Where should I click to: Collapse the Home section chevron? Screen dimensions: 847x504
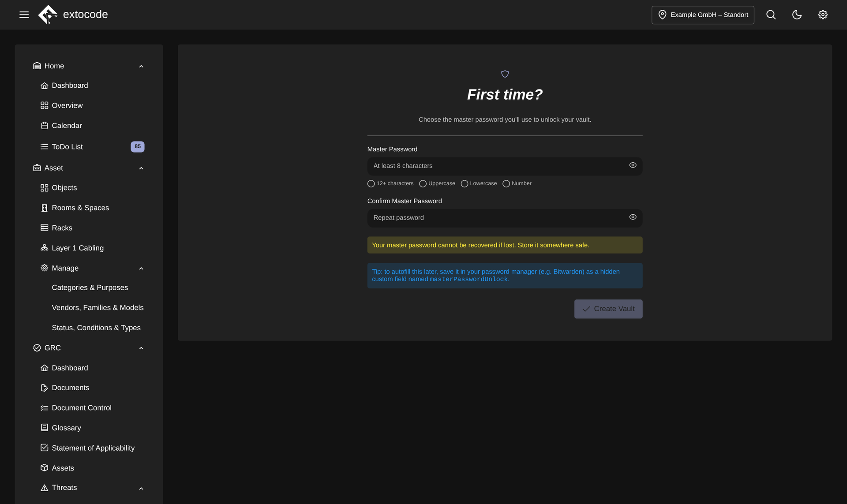141,66
